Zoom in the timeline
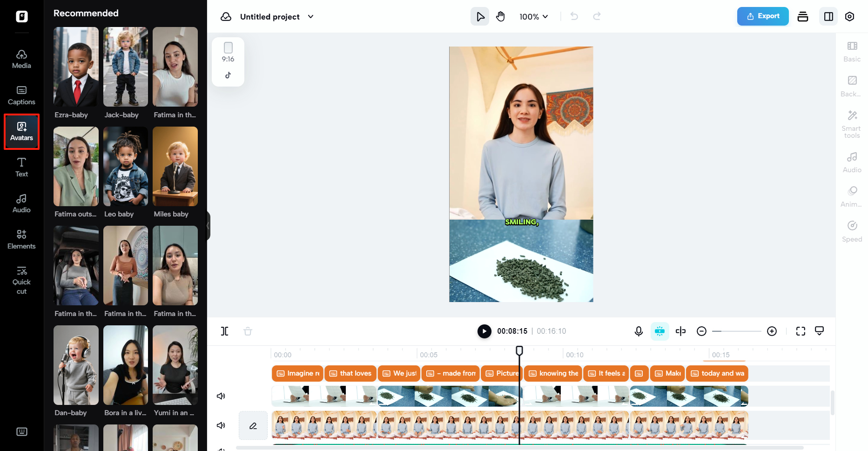The image size is (868, 451). tap(772, 331)
